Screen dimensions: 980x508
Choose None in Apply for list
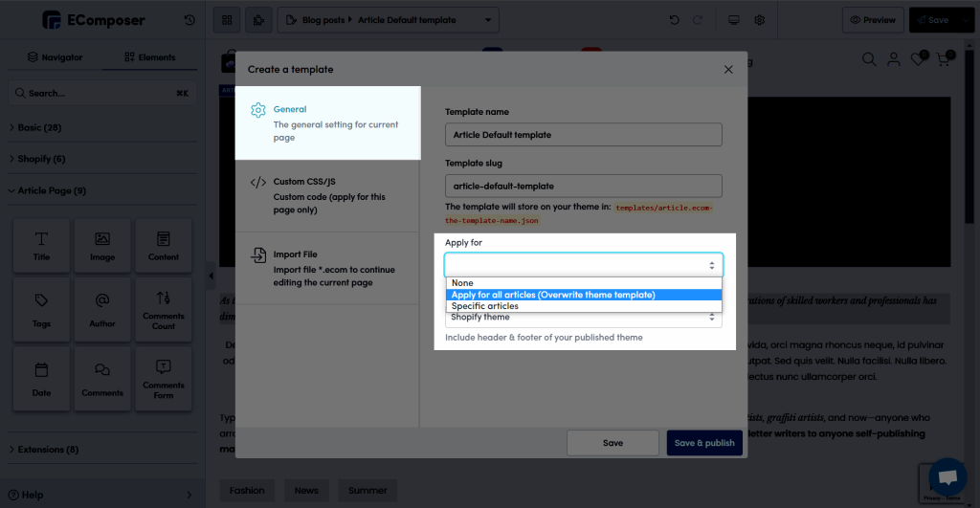(584, 283)
